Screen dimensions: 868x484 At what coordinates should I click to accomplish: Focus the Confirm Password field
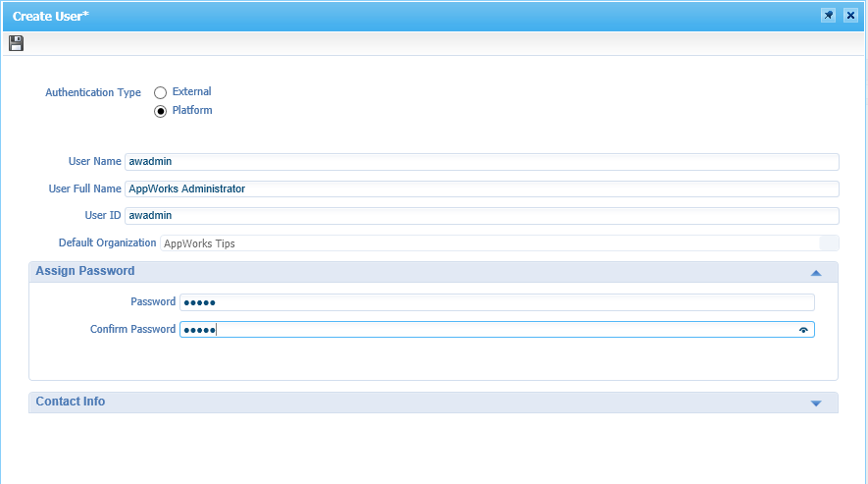point(496,329)
